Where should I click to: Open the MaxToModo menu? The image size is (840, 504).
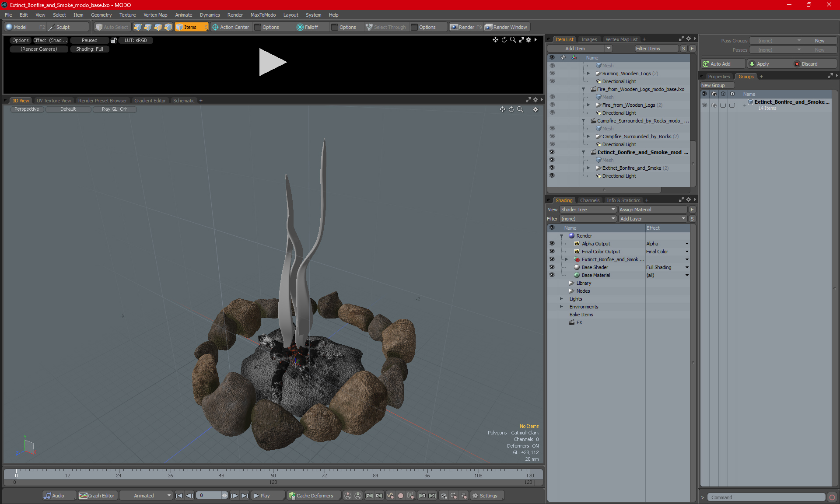tap(263, 15)
